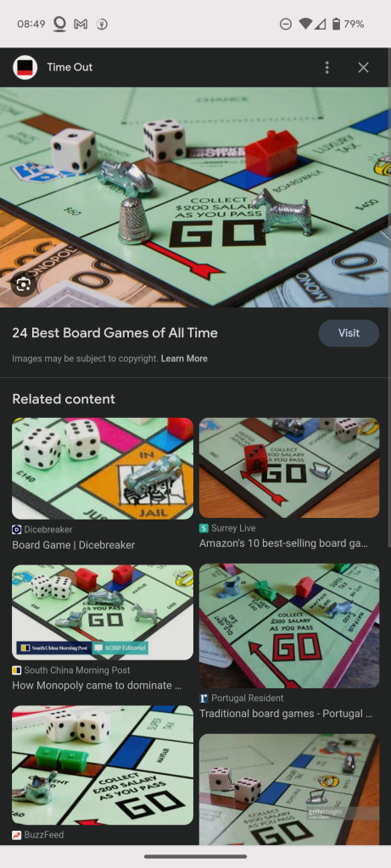Open the Learn More copyright link
Viewport: 391px width, 868px height.
tap(184, 359)
